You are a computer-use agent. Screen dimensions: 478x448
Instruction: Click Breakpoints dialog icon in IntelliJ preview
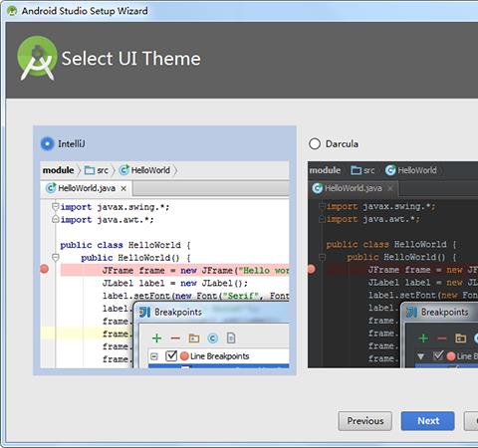tap(144, 312)
